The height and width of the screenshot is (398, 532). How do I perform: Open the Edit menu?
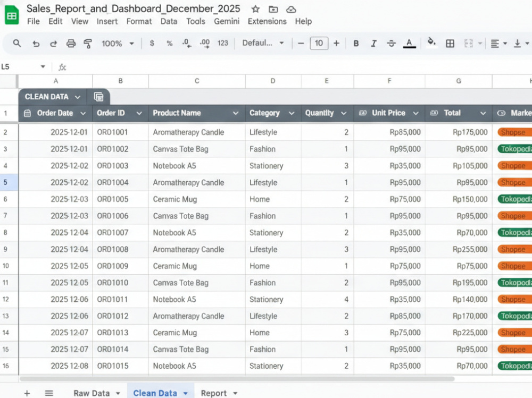(55, 21)
